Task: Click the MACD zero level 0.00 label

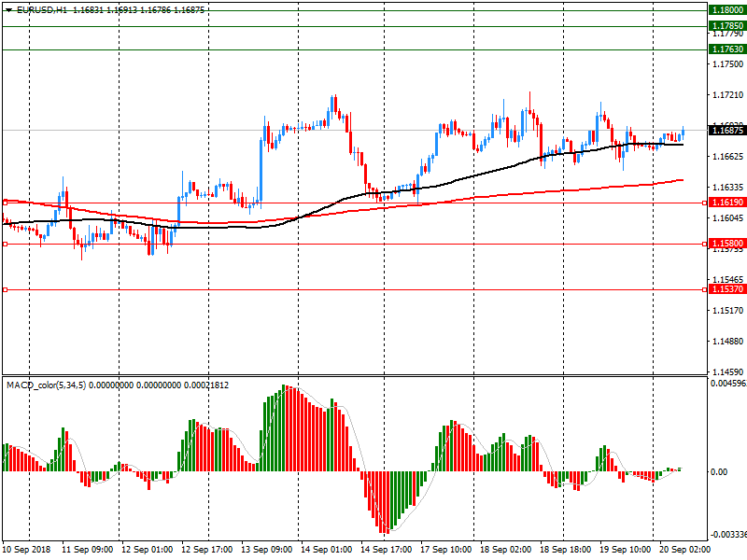Action: [x=720, y=471]
